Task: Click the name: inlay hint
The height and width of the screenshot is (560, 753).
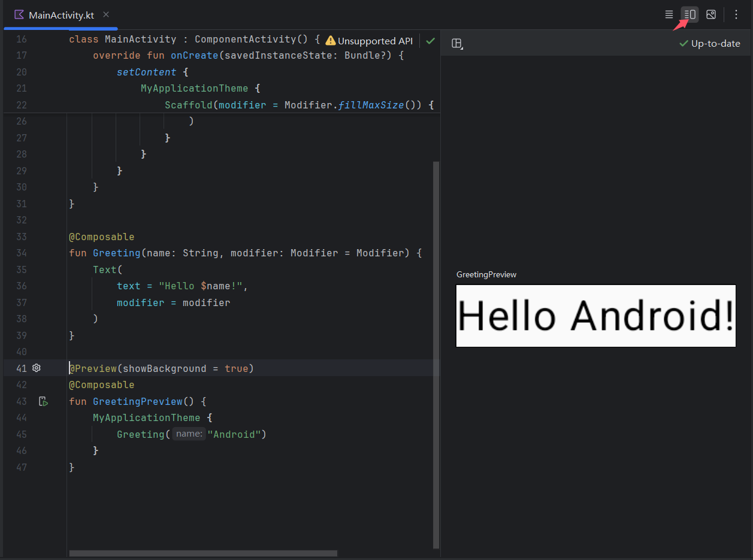Action: (x=189, y=434)
